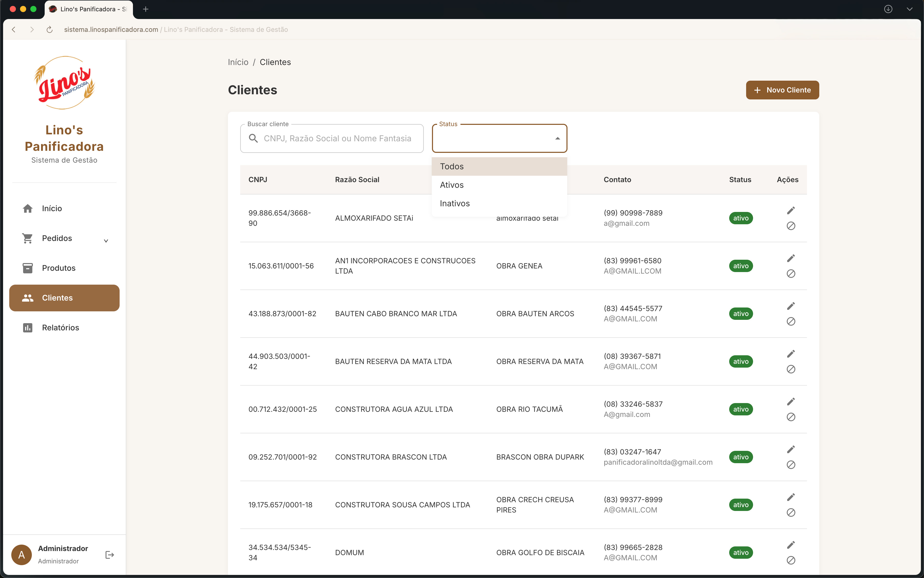This screenshot has height=578, width=924.
Task: Deactivate CONSTRUTORA BRASCON block icon
Action: pyautogui.click(x=791, y=465)
